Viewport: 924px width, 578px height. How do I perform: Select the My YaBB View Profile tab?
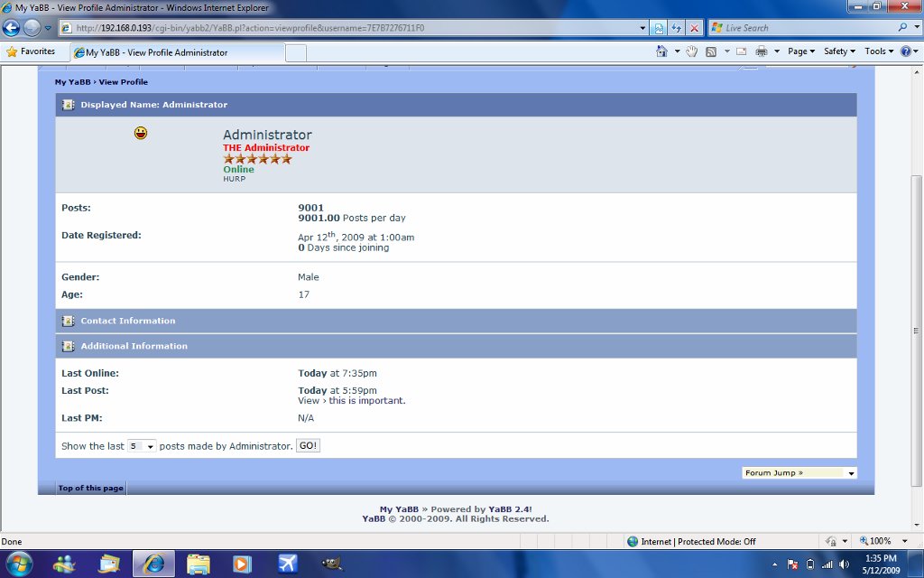pos(178,52)
